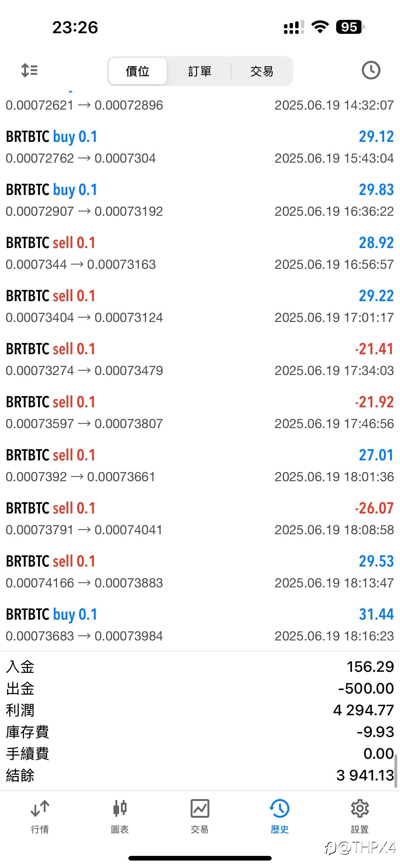Tap the iOS home indicator bar
400x868 pixels.
[x=200, y=858]
